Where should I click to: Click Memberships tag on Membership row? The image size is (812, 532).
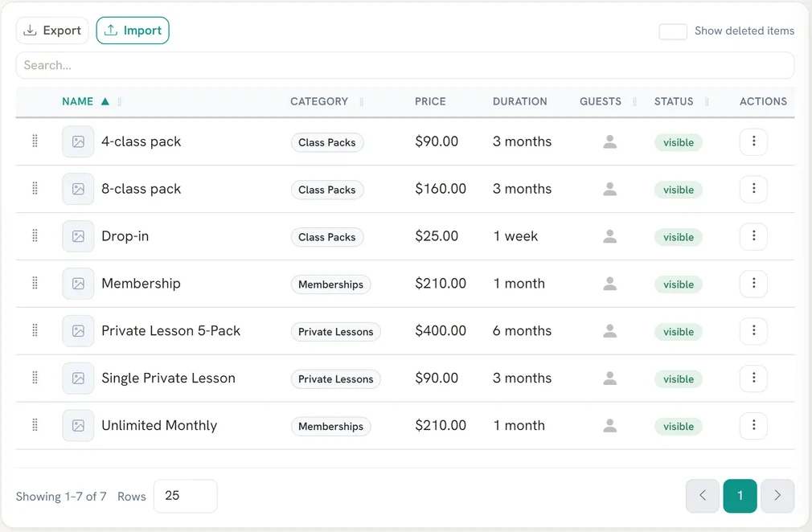coord(331,284)
